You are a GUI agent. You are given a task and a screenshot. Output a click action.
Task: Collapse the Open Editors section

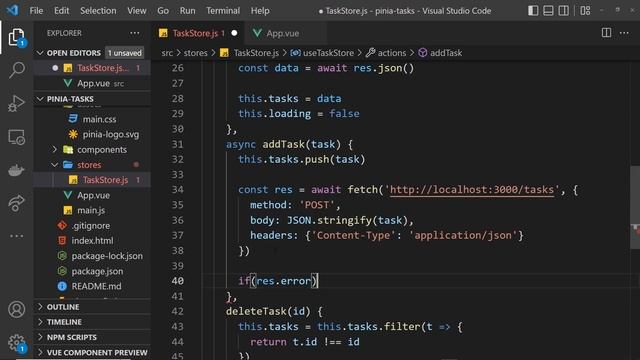pos(40,53)
